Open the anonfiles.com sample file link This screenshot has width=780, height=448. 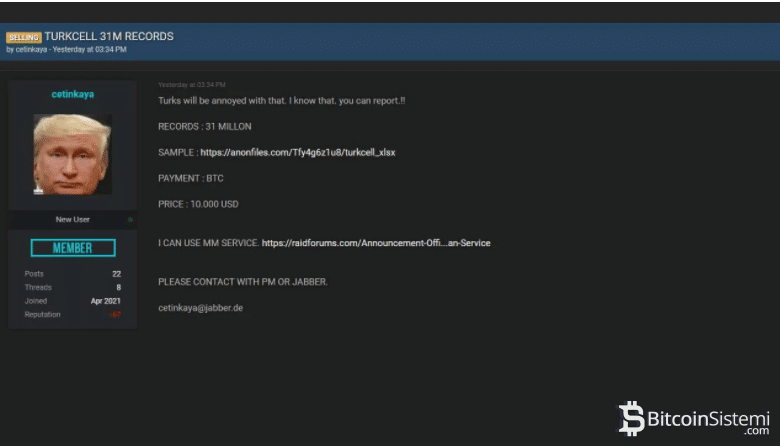(297, 152)
